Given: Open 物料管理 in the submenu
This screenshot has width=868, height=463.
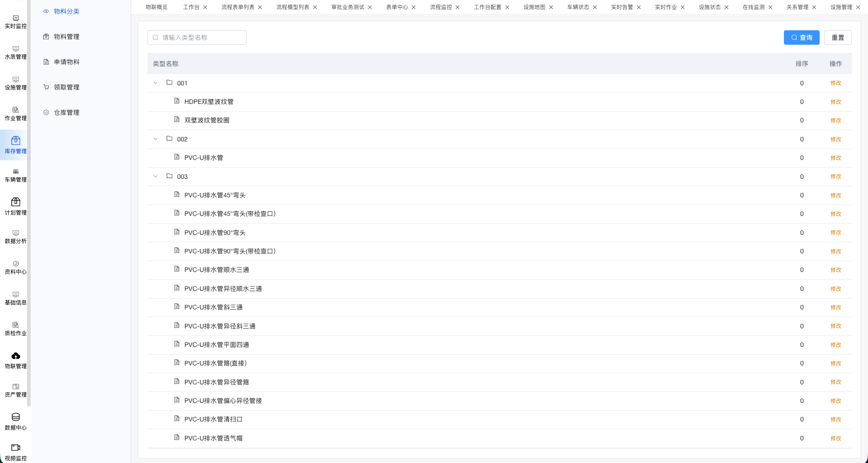Looking at the screenshot, I should 66,37.
